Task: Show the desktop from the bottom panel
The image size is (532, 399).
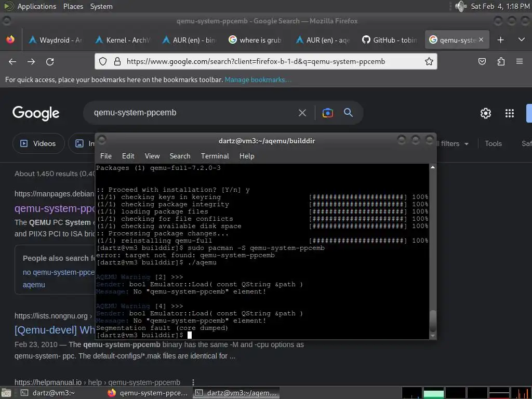Action: click(6, 393)
